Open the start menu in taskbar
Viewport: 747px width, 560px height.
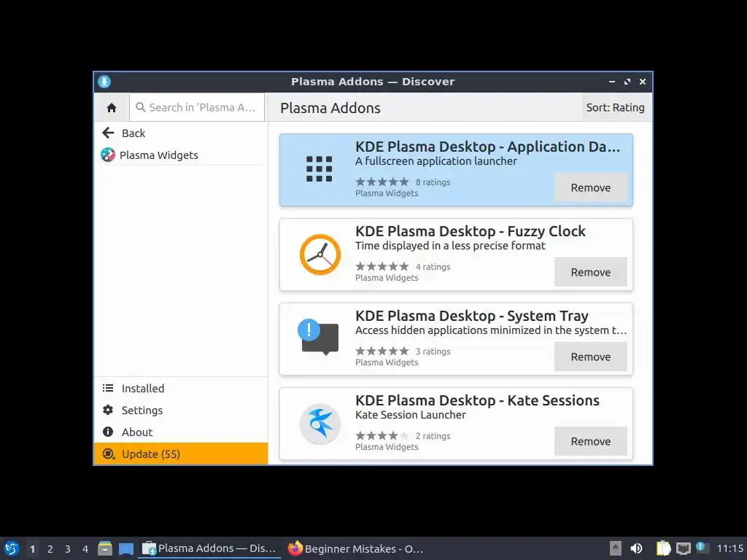click(12, 548)
